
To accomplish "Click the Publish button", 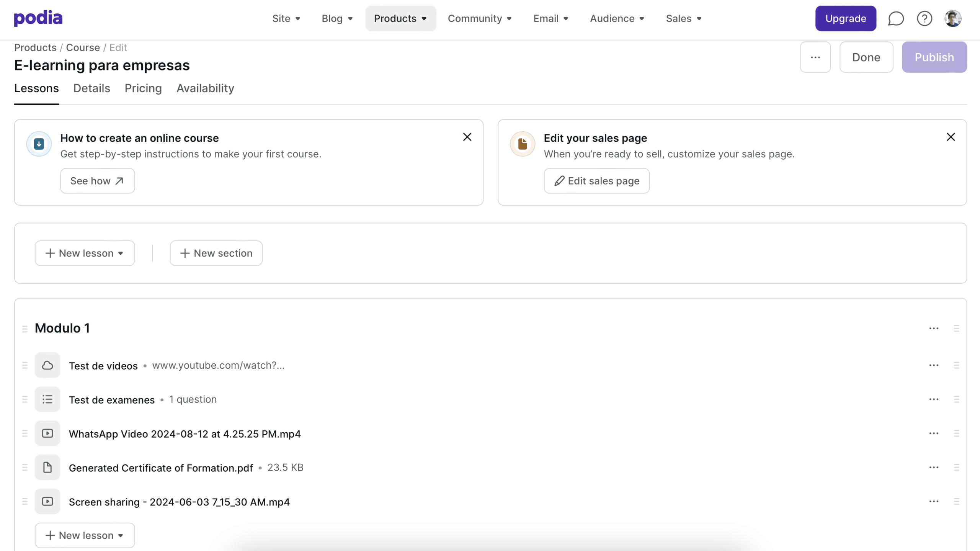I will coord(934,57).
